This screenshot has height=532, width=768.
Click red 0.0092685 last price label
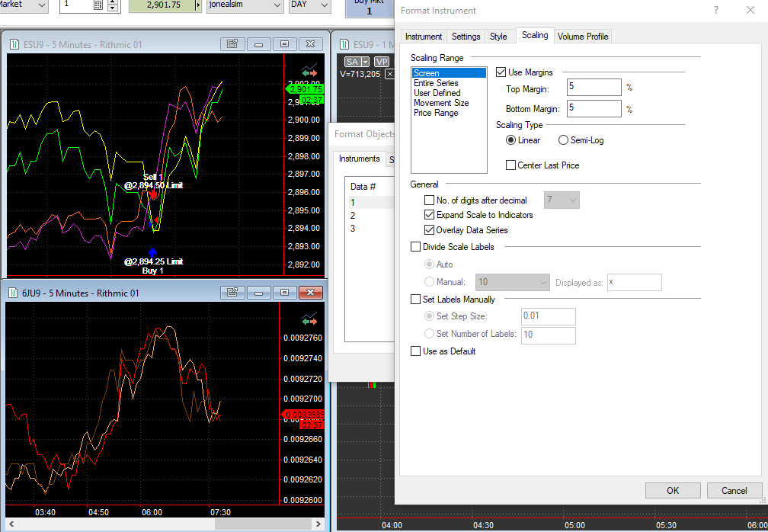[x=303, y=415]
